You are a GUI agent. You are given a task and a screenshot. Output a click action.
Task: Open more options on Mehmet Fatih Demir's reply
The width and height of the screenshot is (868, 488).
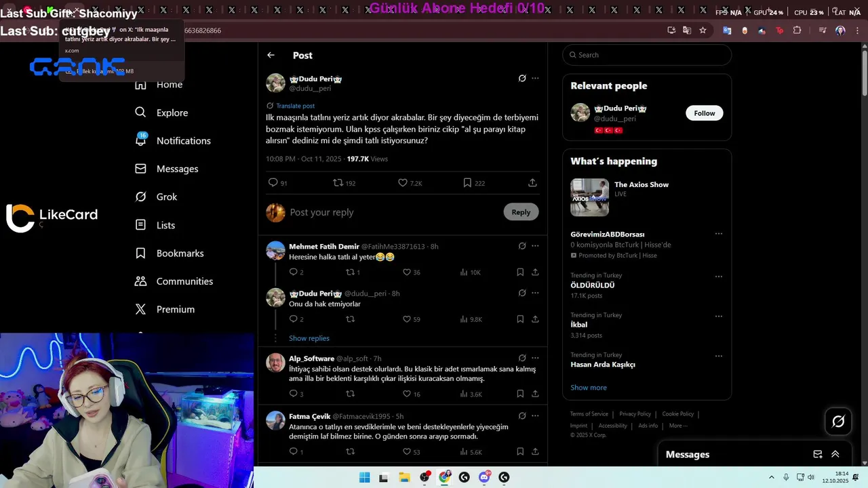pos(535,246)
